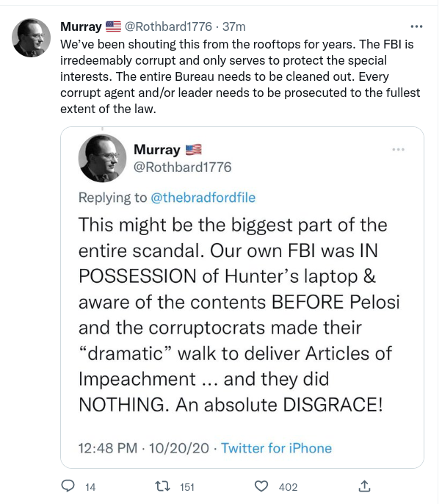This screenshot has height=504, width=442.
Task: Click the reply count showing 14
Action: pyautogui.click(x=90, y=487)
